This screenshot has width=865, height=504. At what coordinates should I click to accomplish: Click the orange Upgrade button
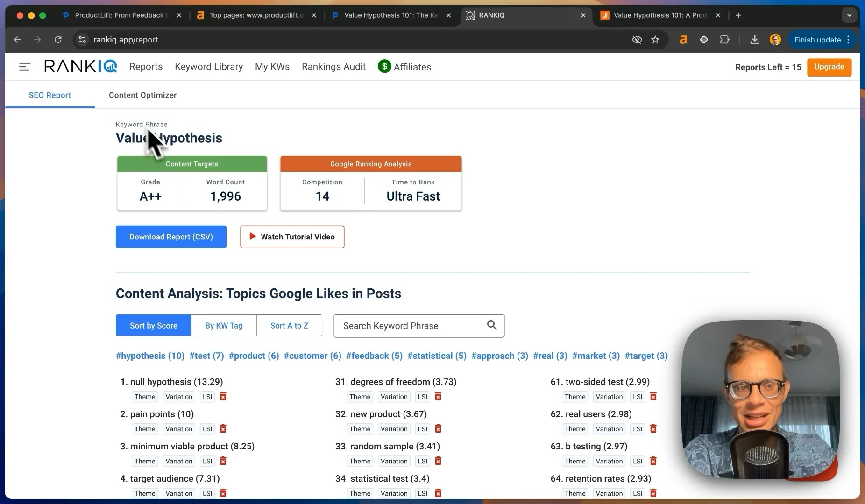coord(829,67)
